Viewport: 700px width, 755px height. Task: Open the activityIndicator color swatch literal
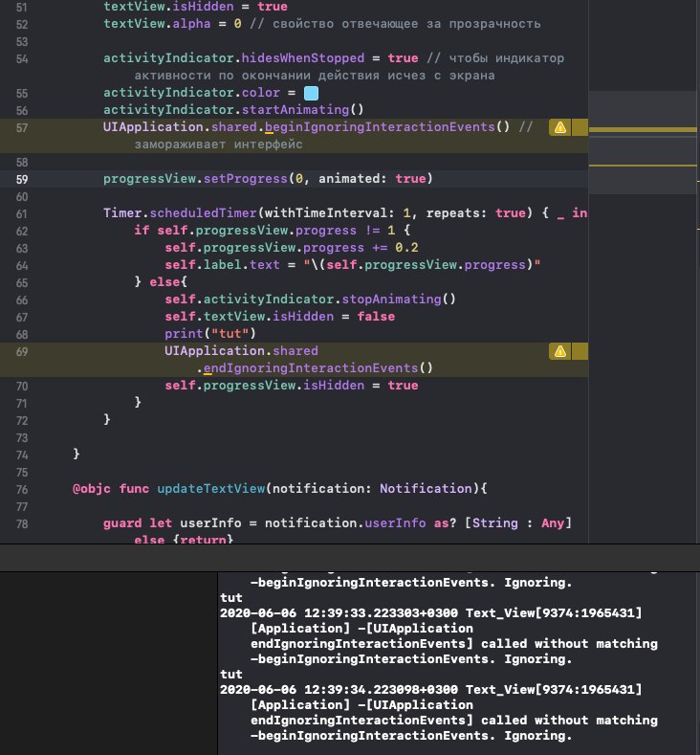[x=312, y=93]
